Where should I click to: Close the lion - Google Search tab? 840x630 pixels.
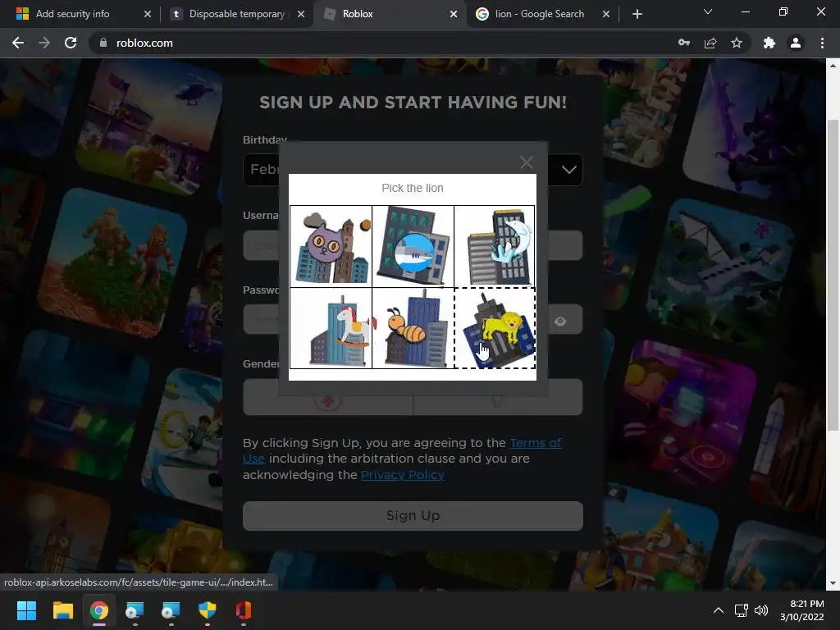point(606,14)
